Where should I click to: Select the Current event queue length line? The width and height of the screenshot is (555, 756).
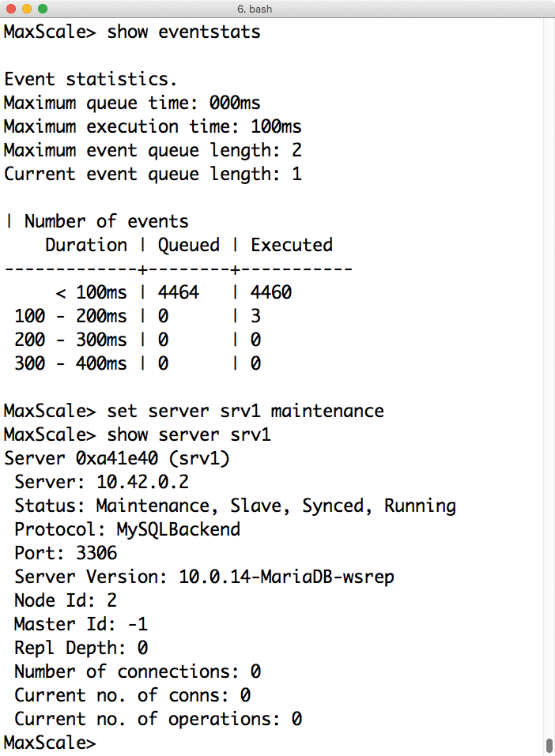[x=150, y=174]
